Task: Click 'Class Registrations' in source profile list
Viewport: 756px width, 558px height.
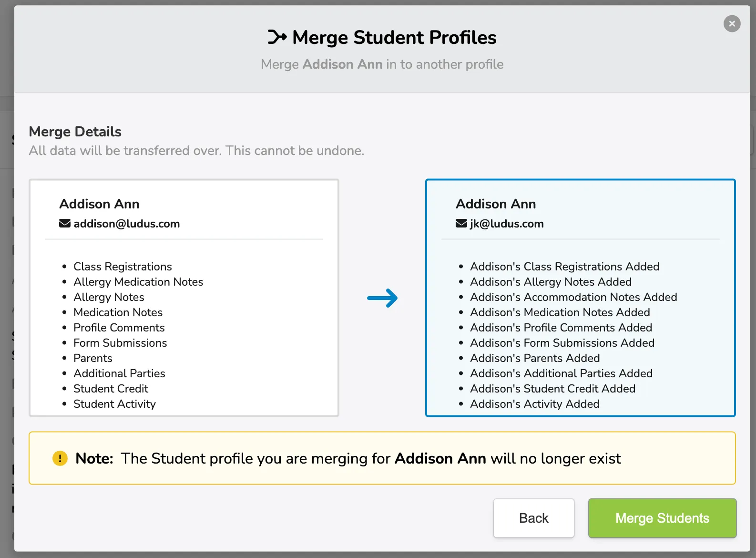Action: tap(123, 267)
